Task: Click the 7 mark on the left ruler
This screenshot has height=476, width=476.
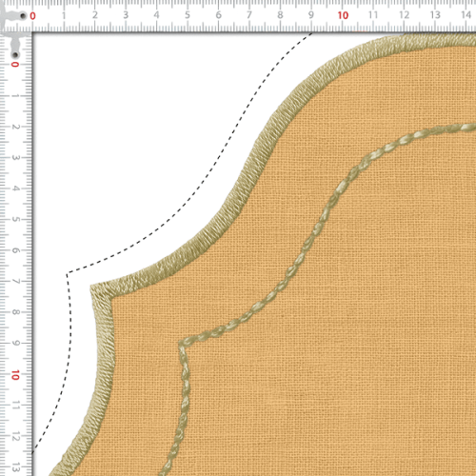Action: tap(16, 282)
